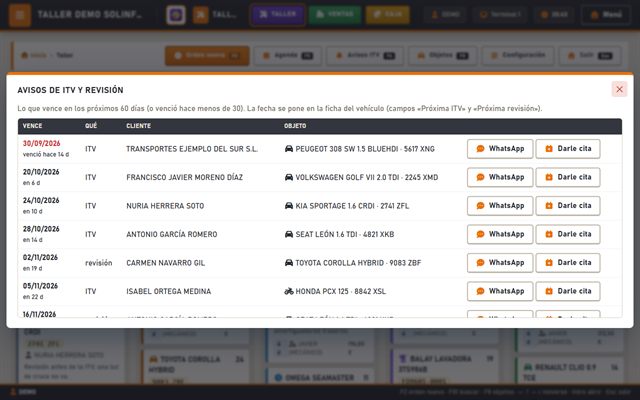
Task: Click Inicio home breadcrumb behind dialog
Action: (34, 55)
